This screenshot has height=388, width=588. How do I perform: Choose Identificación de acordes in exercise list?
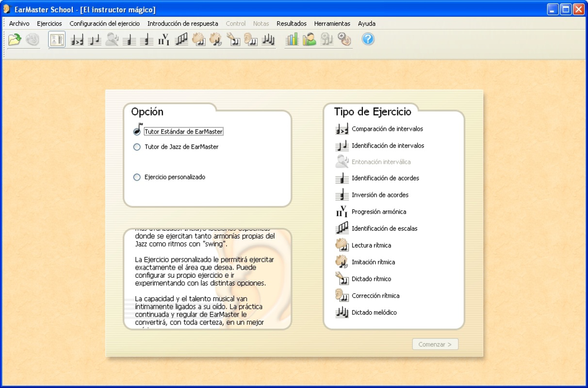click(x=377, y=178)
